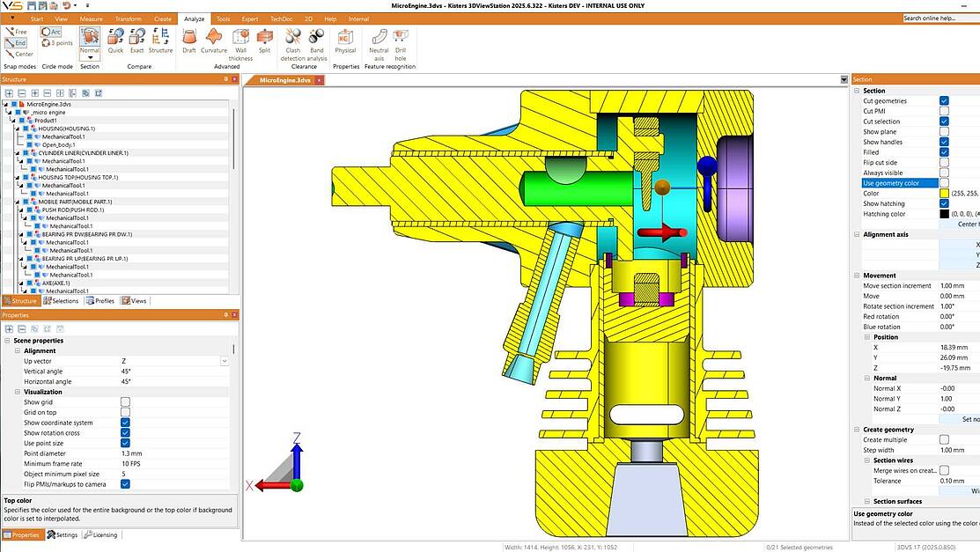
Task: Open the Clash detection tool
Action: pyautogui.click(x=291, y=40)
